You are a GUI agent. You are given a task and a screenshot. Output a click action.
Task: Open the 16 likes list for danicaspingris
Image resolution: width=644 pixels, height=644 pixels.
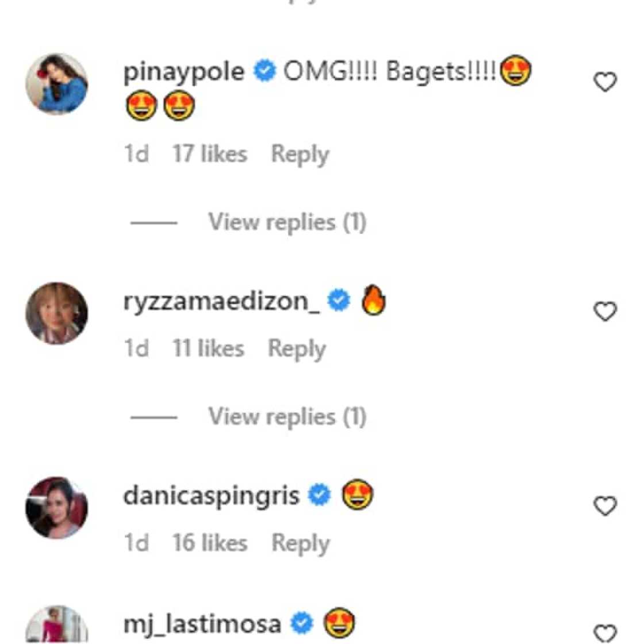click(x=210, y=543)
